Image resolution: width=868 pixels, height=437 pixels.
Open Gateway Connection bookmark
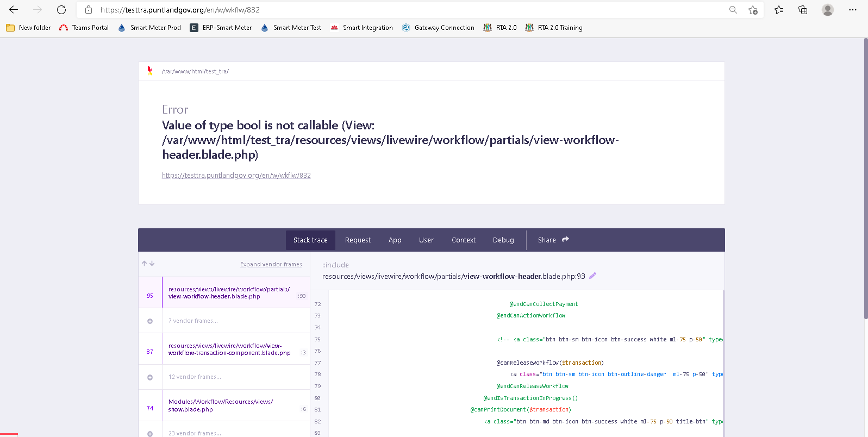click(438, 28)
